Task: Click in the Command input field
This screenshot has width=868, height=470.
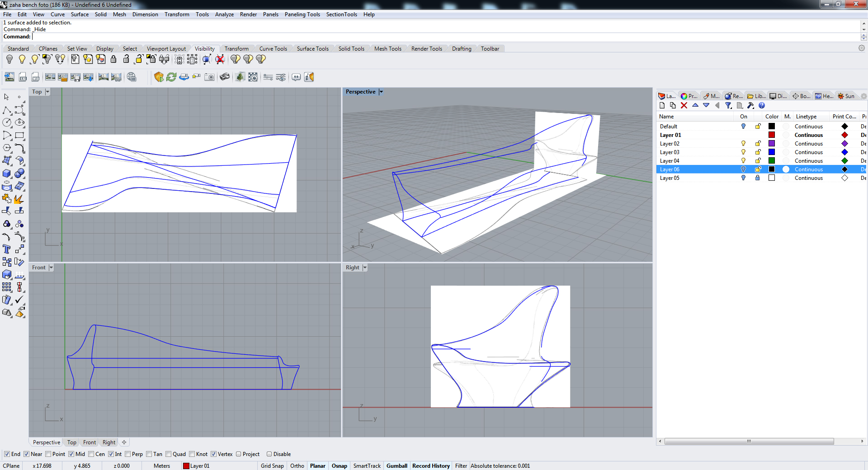Action: [445, 37]
